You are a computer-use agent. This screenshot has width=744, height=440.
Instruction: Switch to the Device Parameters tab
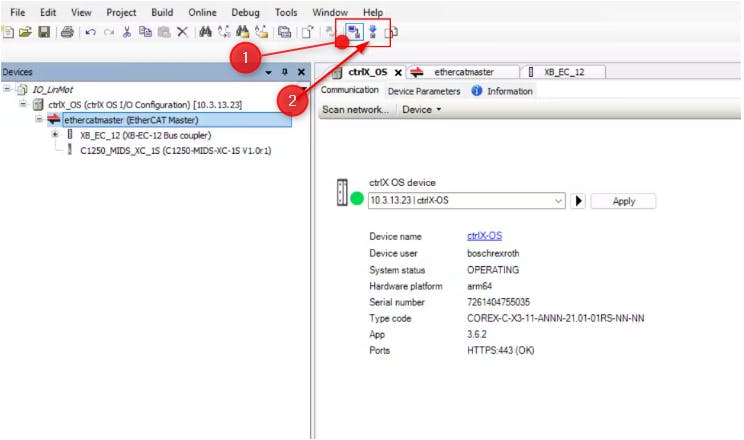424,91
